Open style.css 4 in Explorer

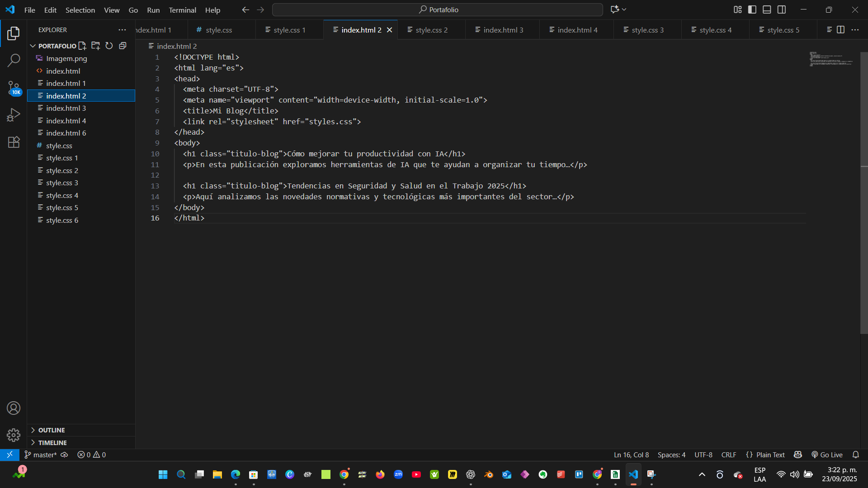pos(81,195)
